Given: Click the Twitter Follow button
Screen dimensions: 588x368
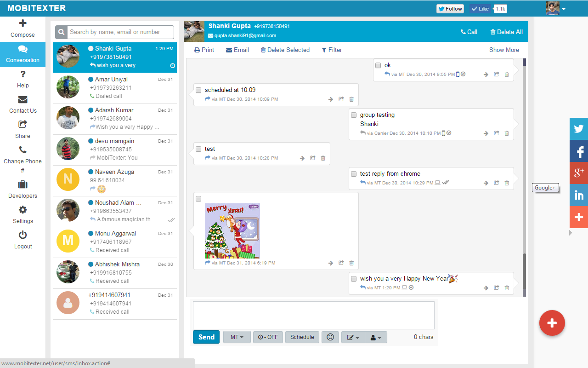Looking at the screenshot, I should tap(450, 9).
